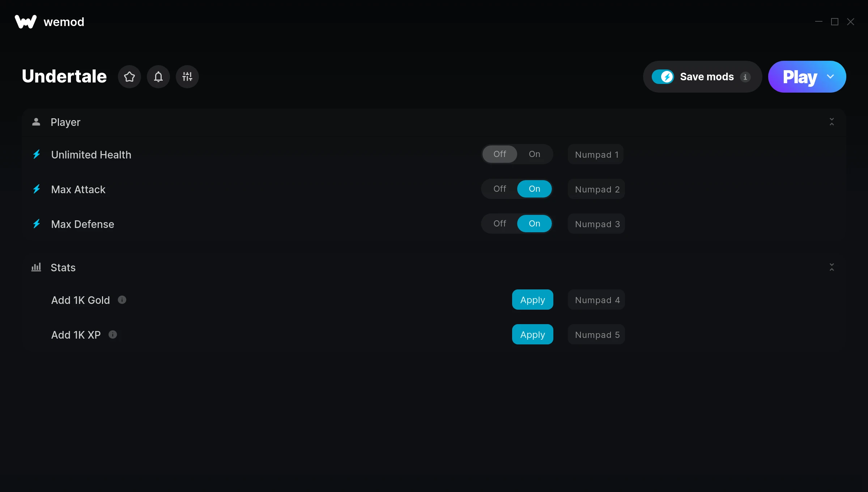Collapse the Player section
868x492 pixels.
(831, 122)
